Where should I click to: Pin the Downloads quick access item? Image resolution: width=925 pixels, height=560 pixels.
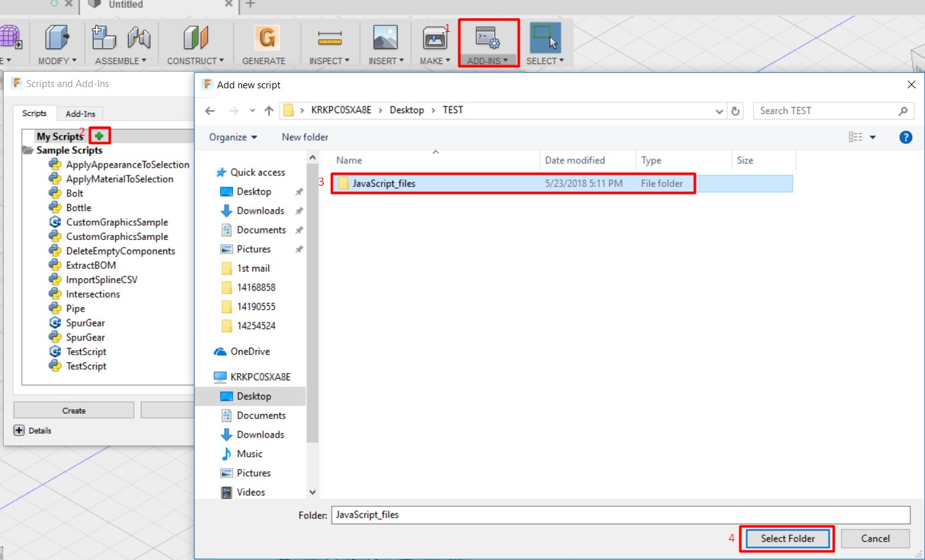coord(298,211)
